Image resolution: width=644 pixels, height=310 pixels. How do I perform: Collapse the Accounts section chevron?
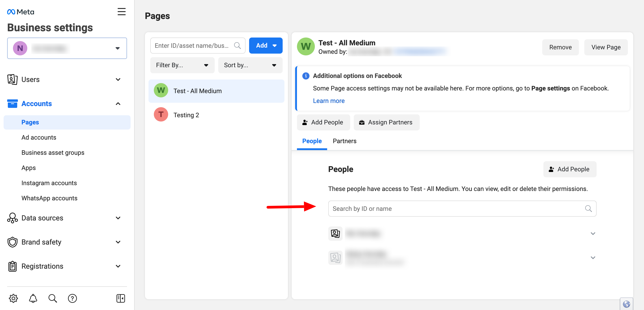coord(118,103)
